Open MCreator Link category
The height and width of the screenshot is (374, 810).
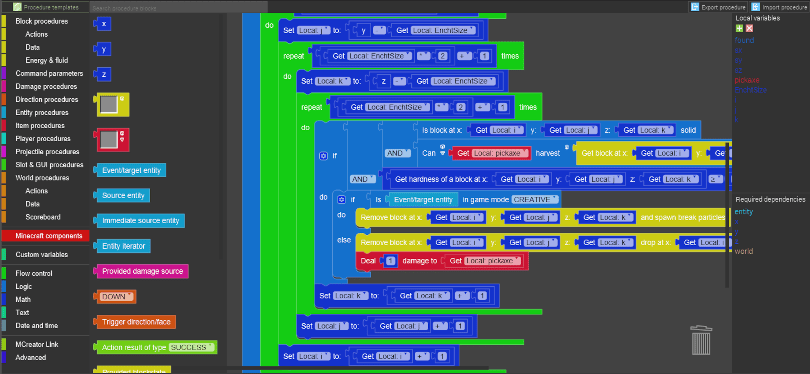37,344
